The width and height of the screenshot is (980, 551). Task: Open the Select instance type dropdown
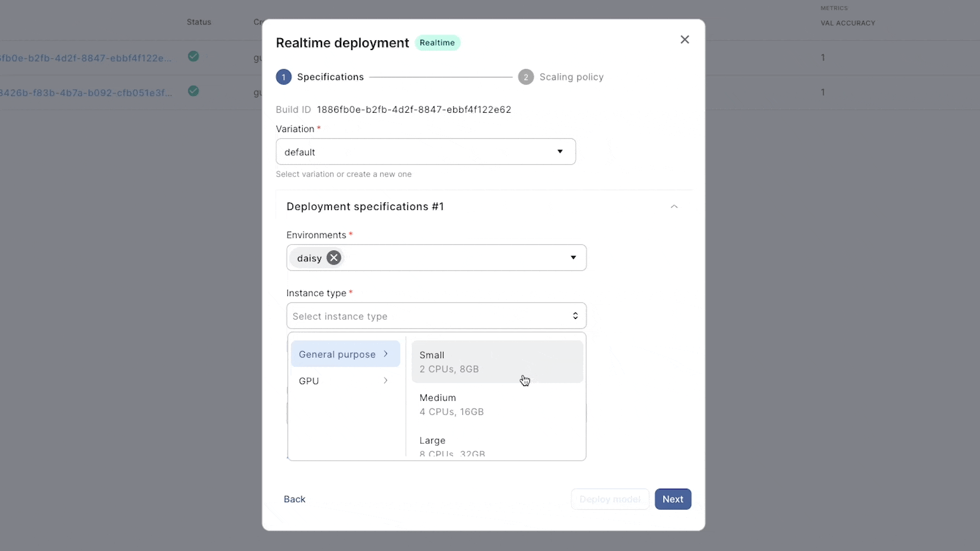(436, 316)
